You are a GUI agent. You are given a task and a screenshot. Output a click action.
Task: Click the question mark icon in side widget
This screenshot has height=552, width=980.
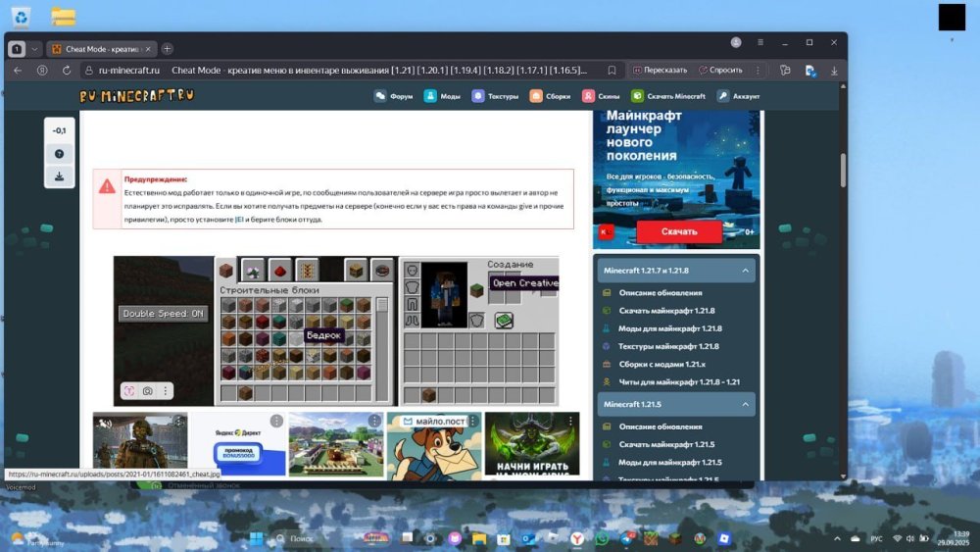(x=60, y=154)
